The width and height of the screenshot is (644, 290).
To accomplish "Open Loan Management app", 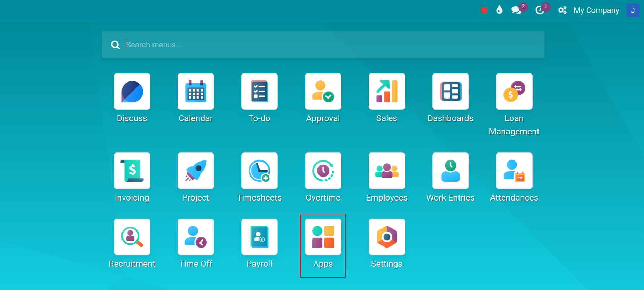I will (514, 92).
